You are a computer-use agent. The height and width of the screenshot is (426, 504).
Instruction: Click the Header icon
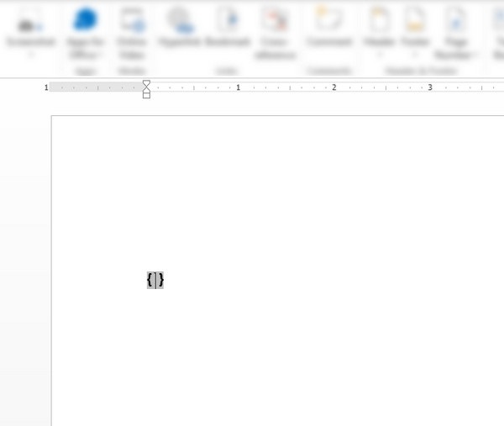(380, 20)
